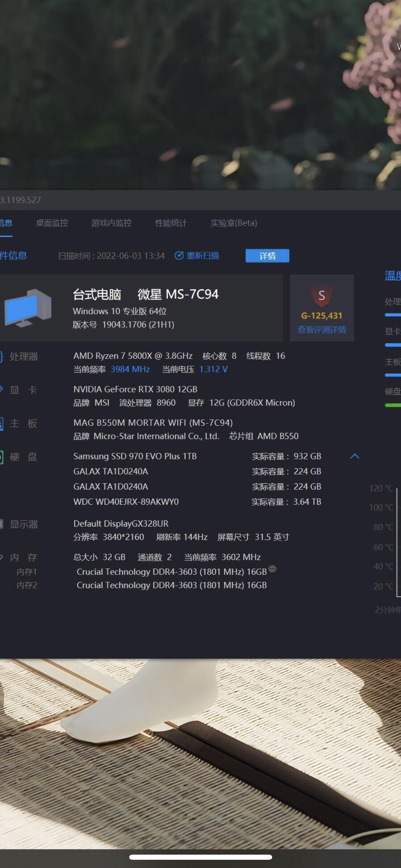Select the NVIDIA GeForce RTX 3080 12GB text
Screen dimensions: 401x868
135,389
